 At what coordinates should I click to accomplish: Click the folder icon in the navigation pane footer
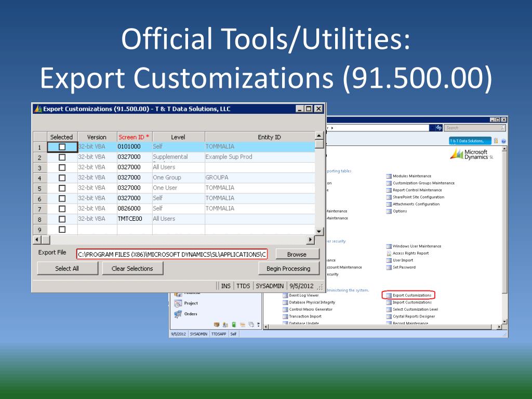(x=242, y=324)
